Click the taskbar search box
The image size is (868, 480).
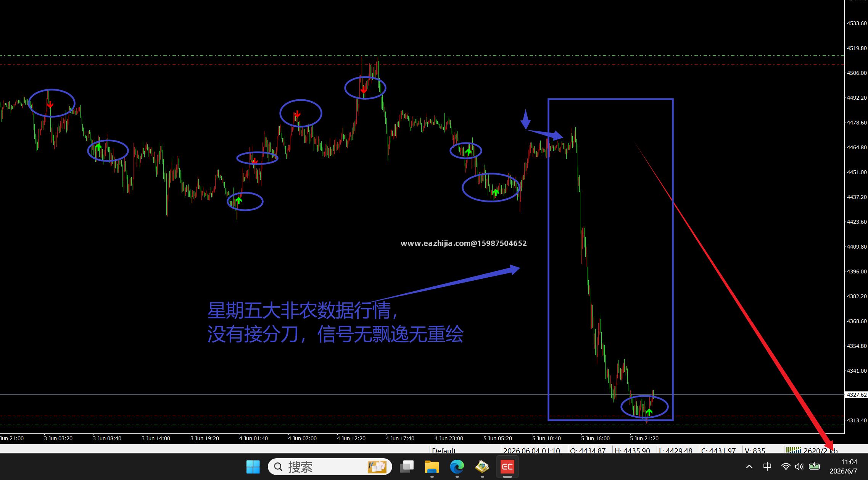[330, 467]
